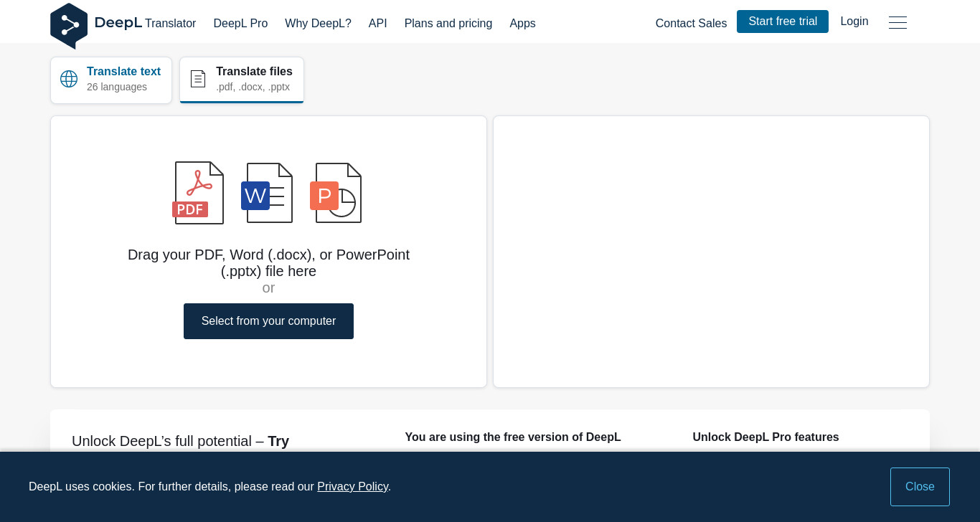The height and width of the screenshot is (522, 980).
Task: Click the PowerPoint file icon
Action: (336, 193)
